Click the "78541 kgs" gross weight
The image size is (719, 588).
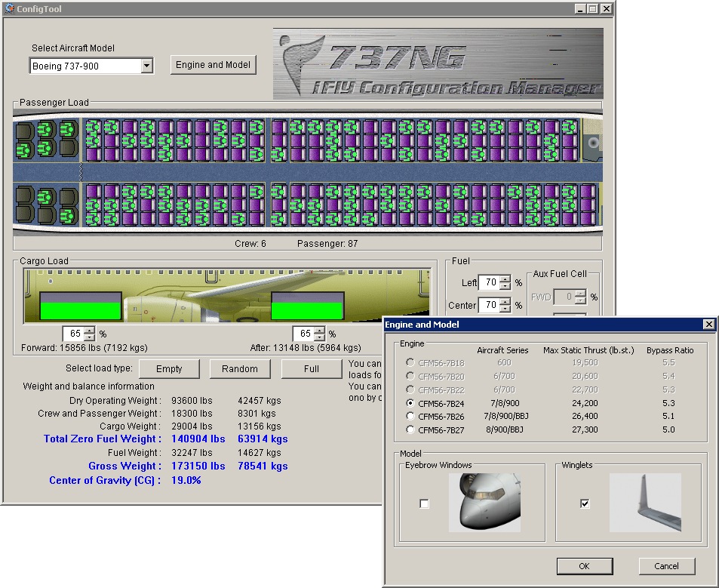point(263,466)
